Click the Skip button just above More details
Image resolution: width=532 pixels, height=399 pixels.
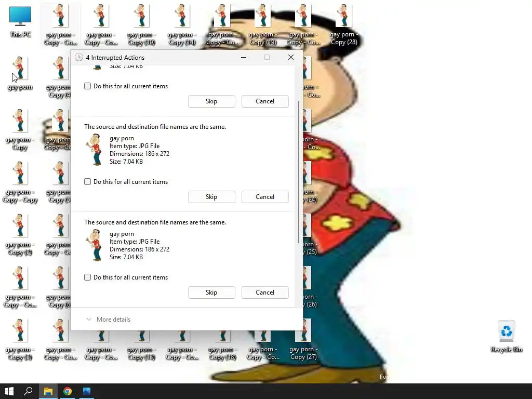pos(211,292)
